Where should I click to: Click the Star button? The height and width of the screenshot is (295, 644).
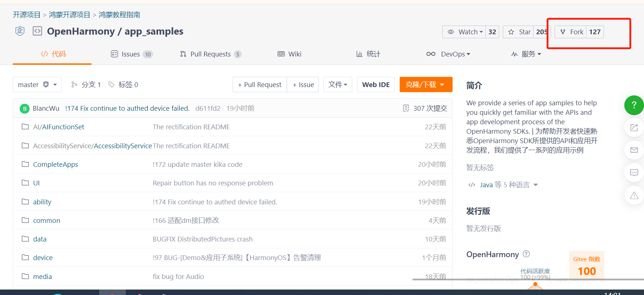coord(518,32)
